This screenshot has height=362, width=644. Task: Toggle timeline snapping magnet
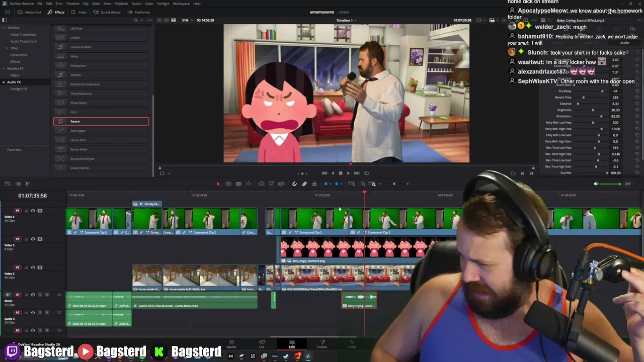295,184
